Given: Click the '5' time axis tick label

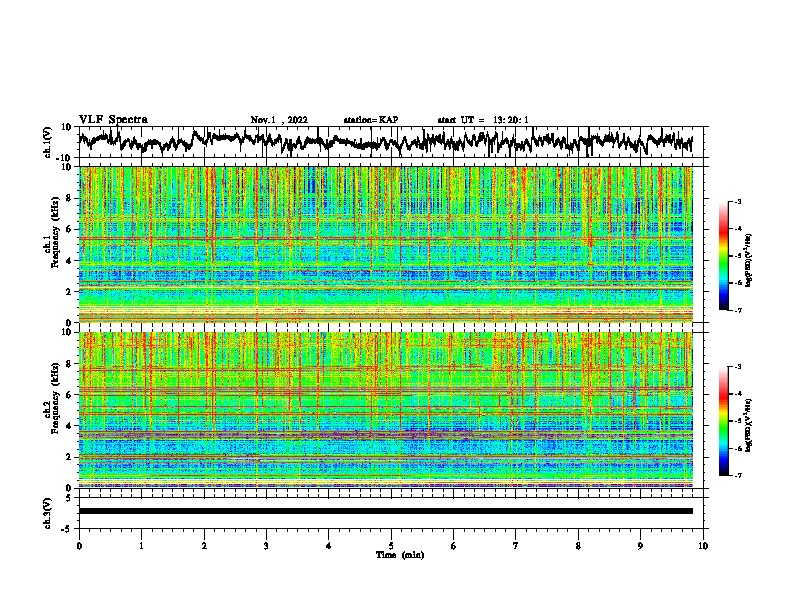Looking at the screenshot, I should coord(391,546).
